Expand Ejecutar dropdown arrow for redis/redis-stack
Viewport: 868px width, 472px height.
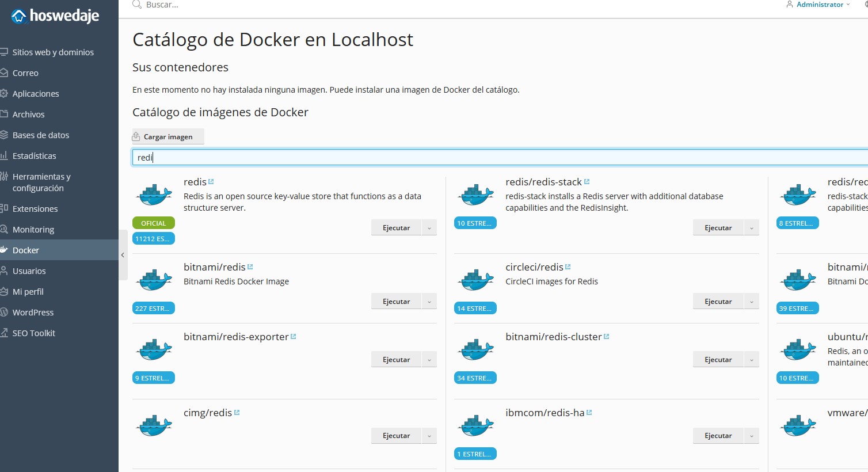[x=752, y=228]
